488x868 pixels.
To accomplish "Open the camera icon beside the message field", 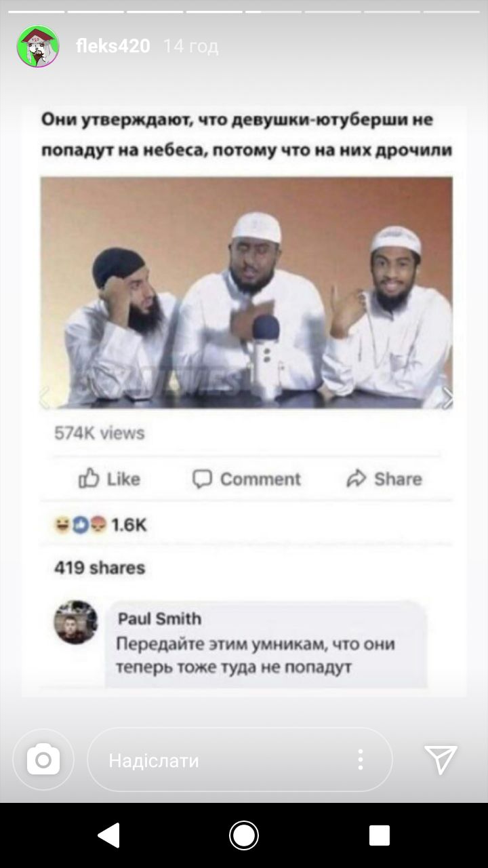I will tap(43, 759).
